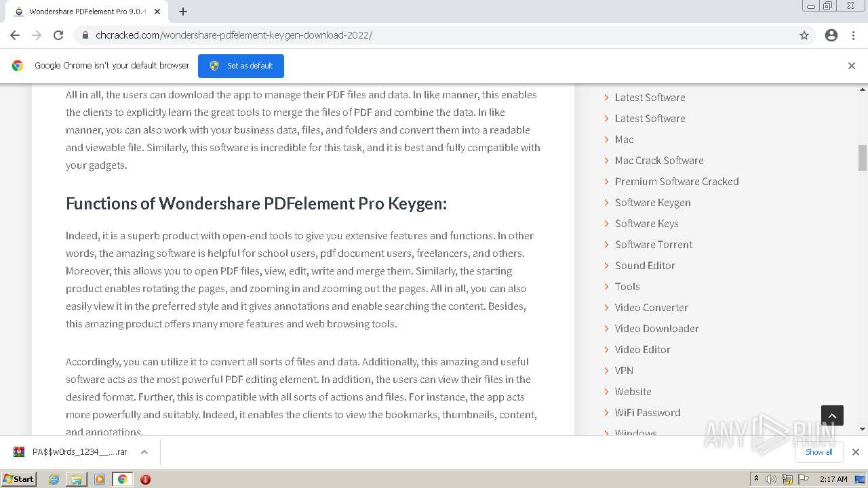Click the scrollbar down arrow

click(x=863, y=429)
